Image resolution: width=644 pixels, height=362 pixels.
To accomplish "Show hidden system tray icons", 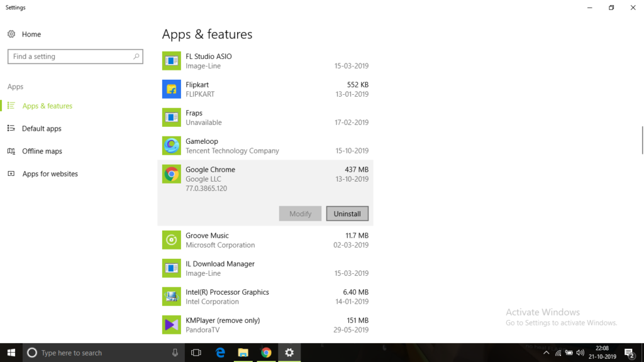I will [546, 353].
